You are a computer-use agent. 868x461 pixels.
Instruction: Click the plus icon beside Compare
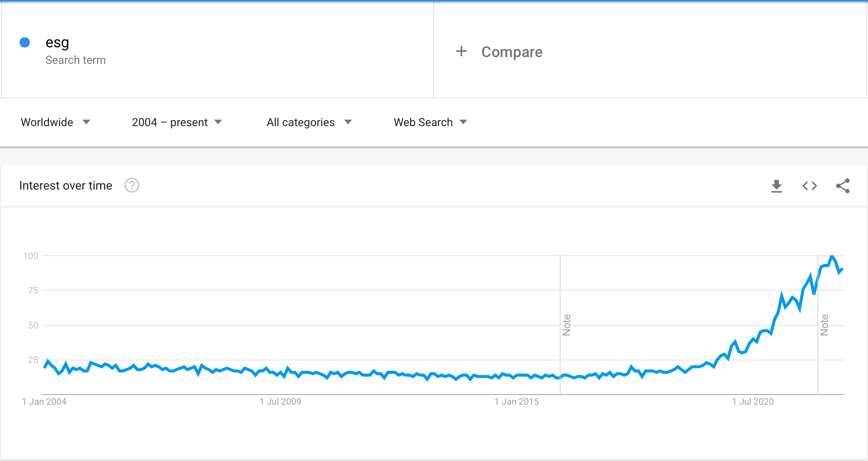pos(461,51)
